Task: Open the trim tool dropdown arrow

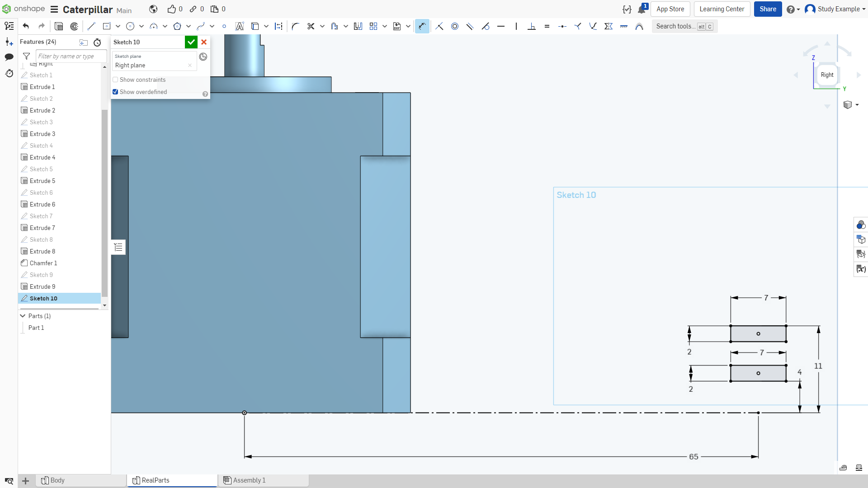Action: coord(322,26)
